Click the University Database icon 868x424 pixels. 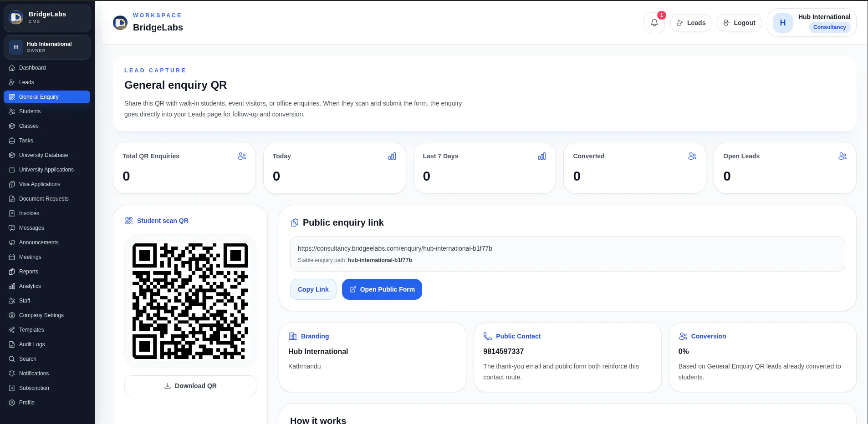point(12,155)
